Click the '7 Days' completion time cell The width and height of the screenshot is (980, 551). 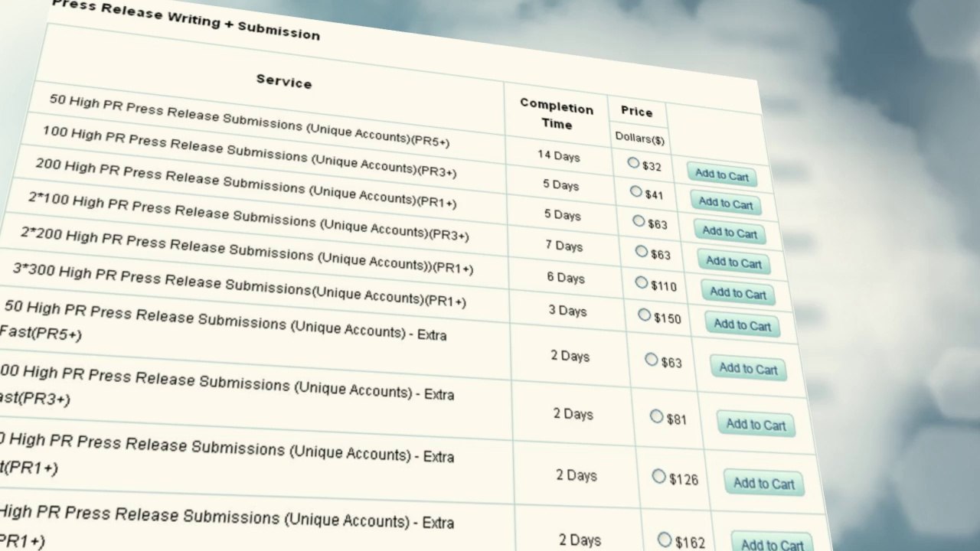(x=565, y=246)
